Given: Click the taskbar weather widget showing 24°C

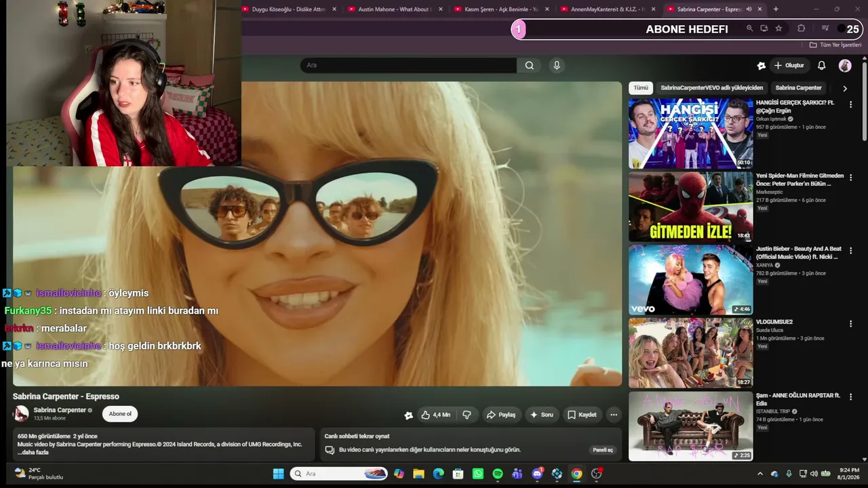Looking at the screenshot, I should [39, 474].
